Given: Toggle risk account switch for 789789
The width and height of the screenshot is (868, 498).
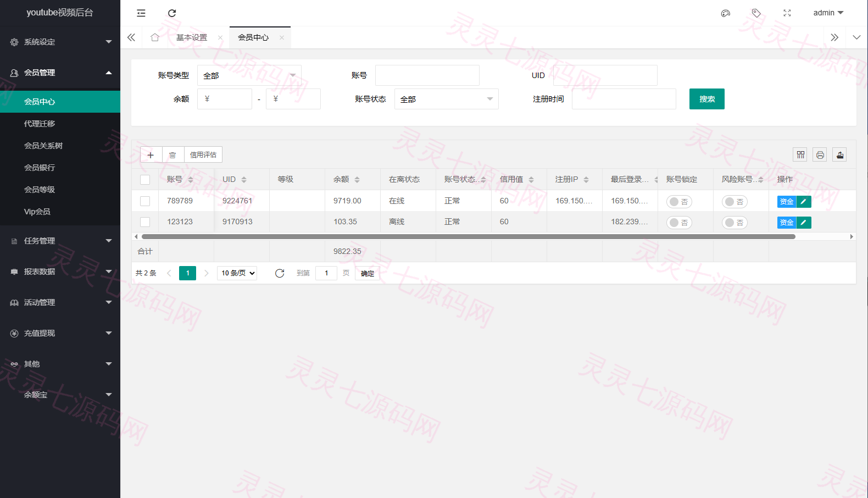Looking at the screenshot, I should tap(735, 202).
